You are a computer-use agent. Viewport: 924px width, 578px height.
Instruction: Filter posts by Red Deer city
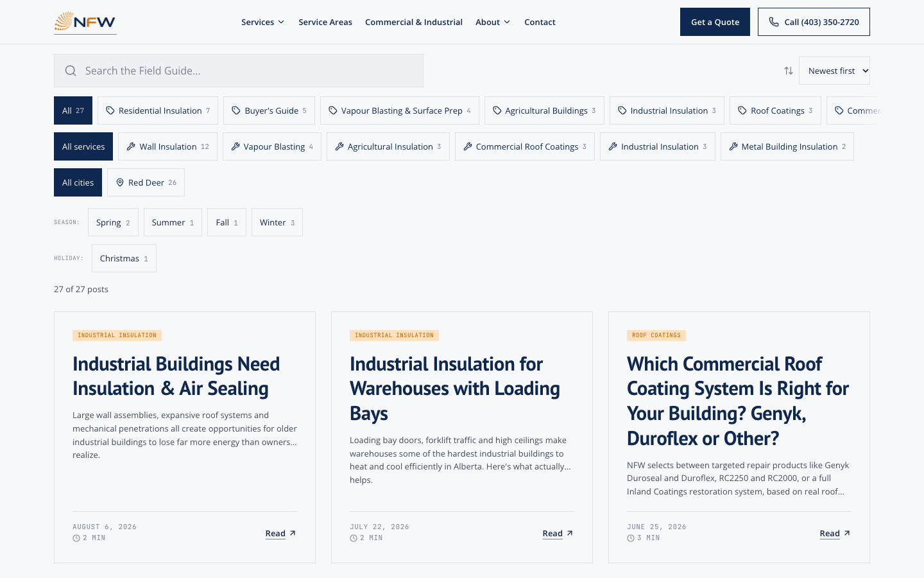(146, 182)
